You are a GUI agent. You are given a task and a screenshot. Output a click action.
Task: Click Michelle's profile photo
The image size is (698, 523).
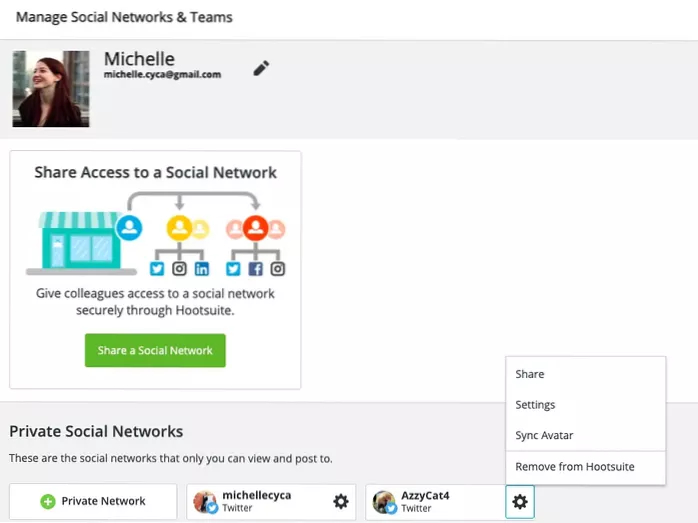[50, 89]
